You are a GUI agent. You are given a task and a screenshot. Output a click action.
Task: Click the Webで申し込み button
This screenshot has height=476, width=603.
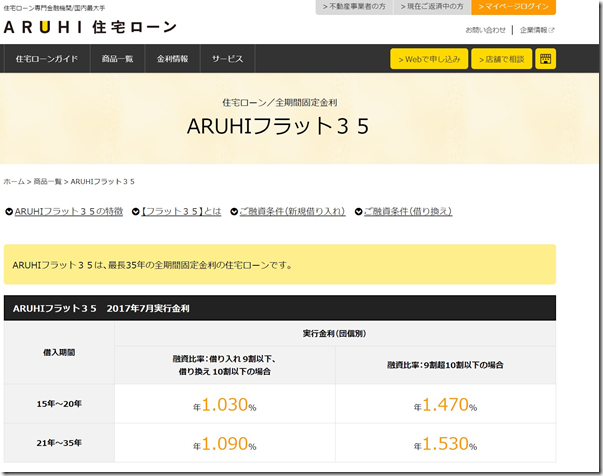(x=429, y=59)
